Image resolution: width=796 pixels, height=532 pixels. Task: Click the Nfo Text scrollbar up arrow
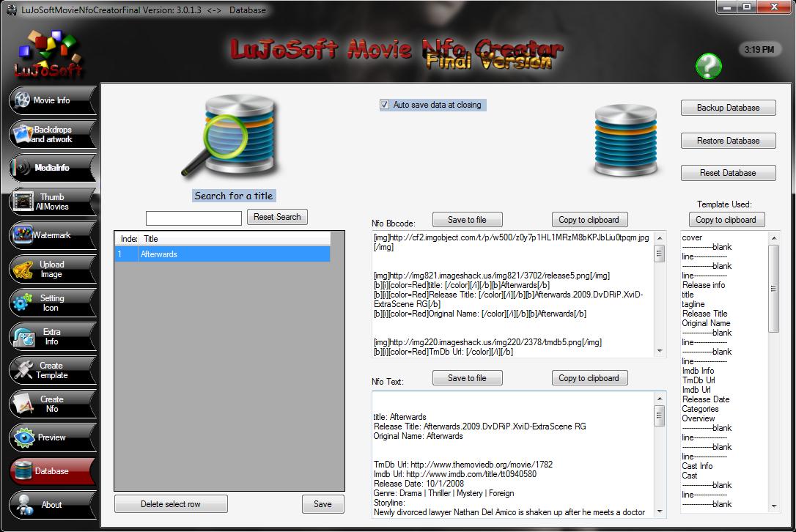pos(660,399)
